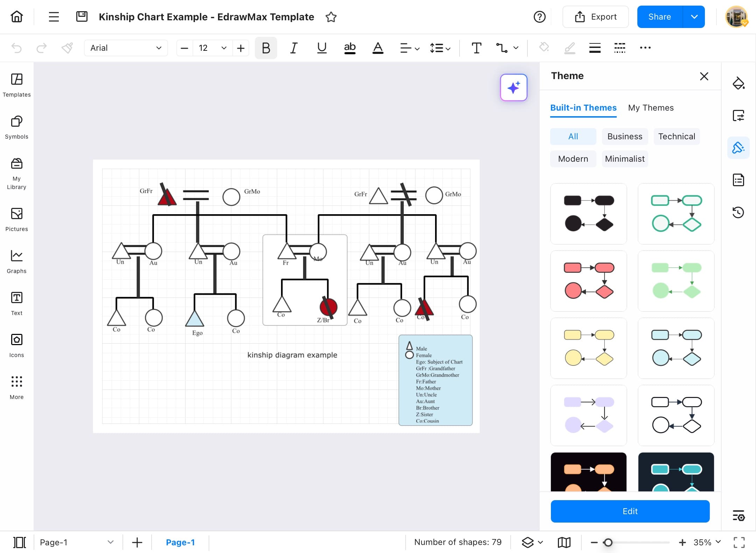Click the zoom slider handle
This screenshot has height=553, width=756.
coord(608,542)
